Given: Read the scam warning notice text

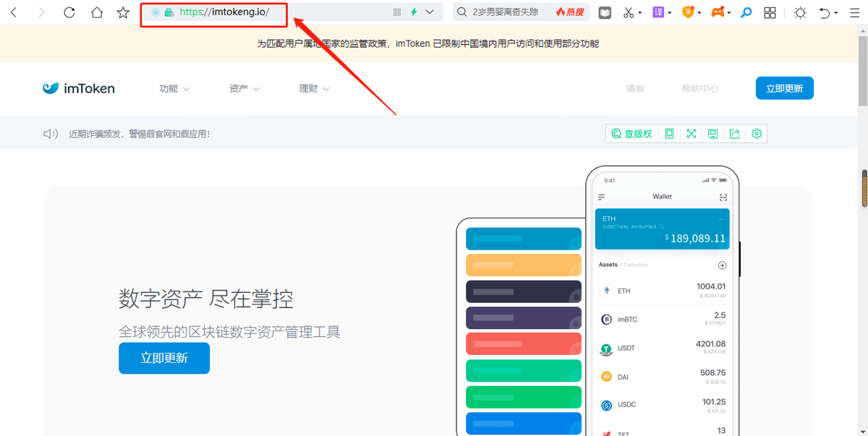Looking at the screenshot, I should pyautogui.click(x=139, y=134).
